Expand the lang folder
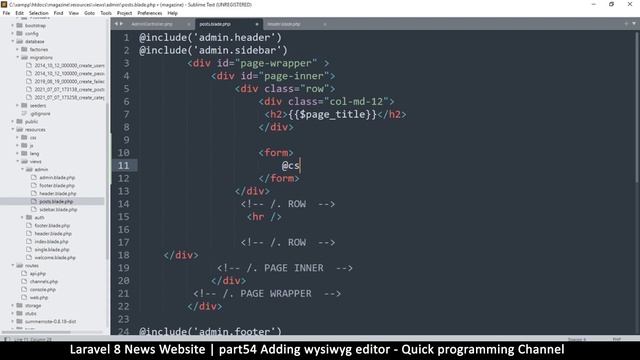This screenshot has height=360, width=640. [18, 153]
